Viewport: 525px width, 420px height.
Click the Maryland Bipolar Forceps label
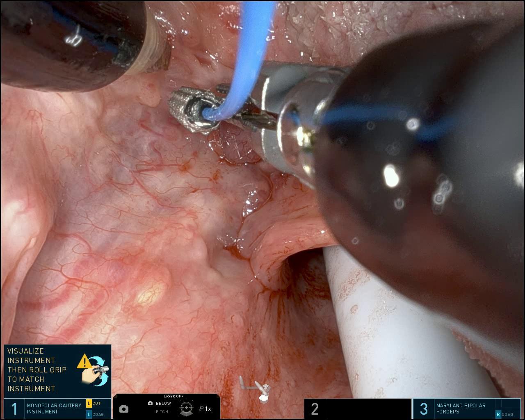pyautogui.click(x=461, y=409)
